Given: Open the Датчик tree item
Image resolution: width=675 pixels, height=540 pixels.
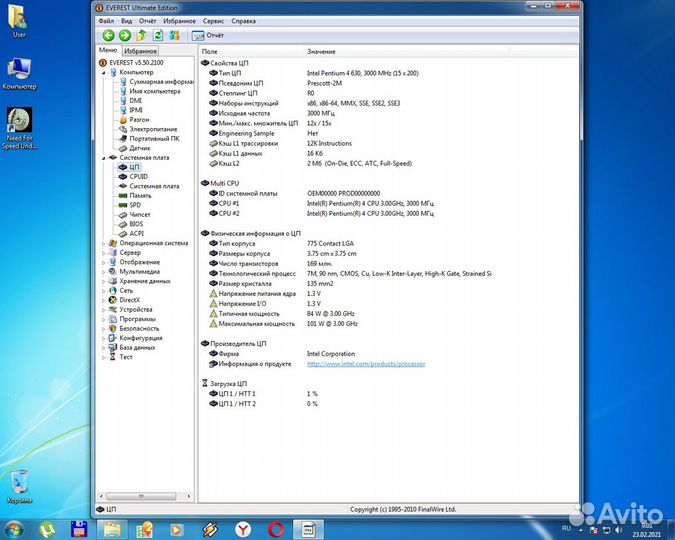Looking at the screenshot, I should 140,148.
